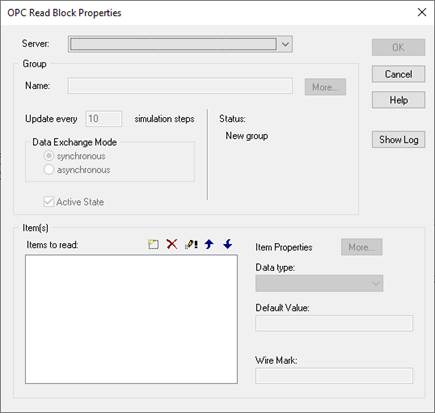Select the synchronous radio button
The image size is (435, 413).
49,156
